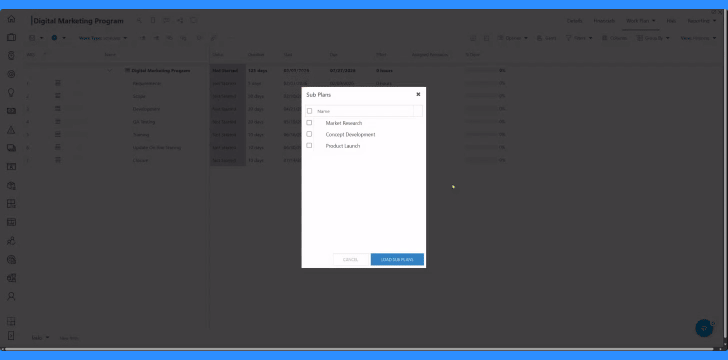Click the Scope task row name

point(139,96)
